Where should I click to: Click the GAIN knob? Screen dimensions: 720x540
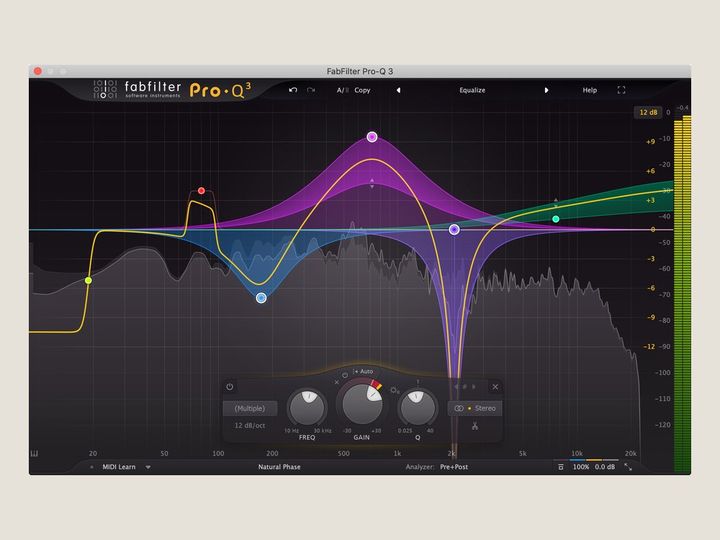point(362,403)
